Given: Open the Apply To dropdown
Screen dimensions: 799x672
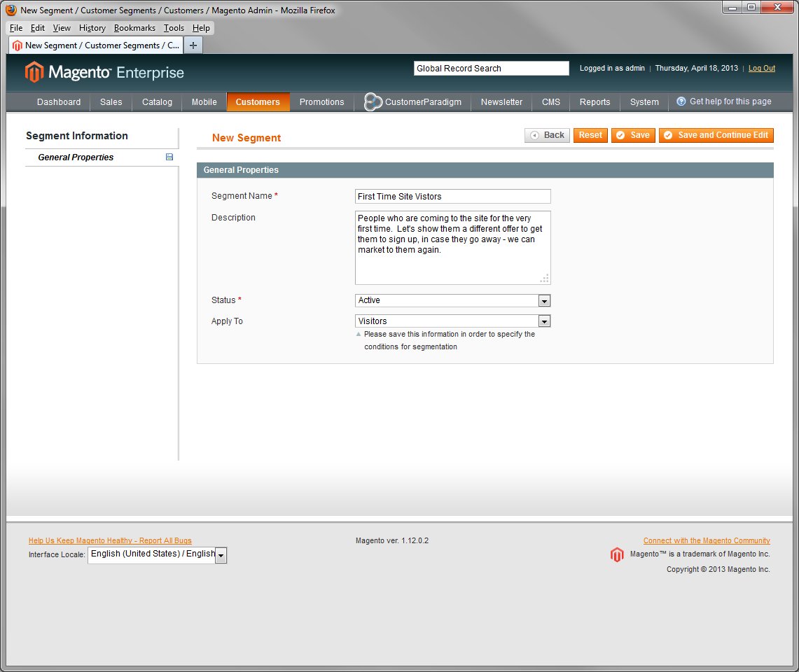Looking at the screenshot, I should tap(452, 321).
